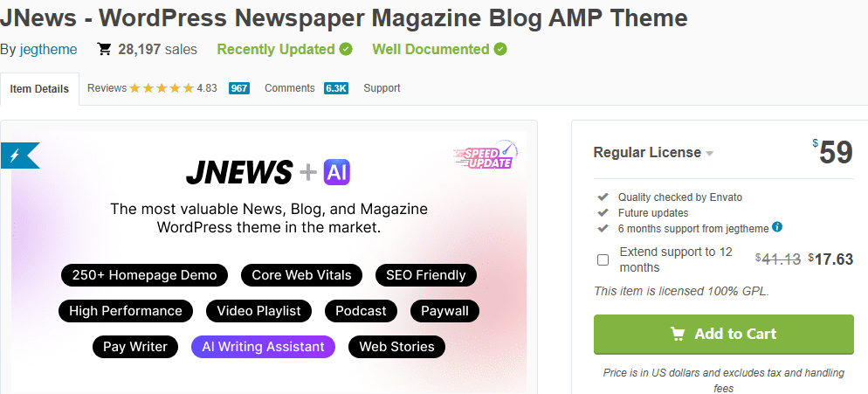The width and height of the screenshot is (868, 394).
Task: Click the five-star rating icons
Action: [162, 88]
